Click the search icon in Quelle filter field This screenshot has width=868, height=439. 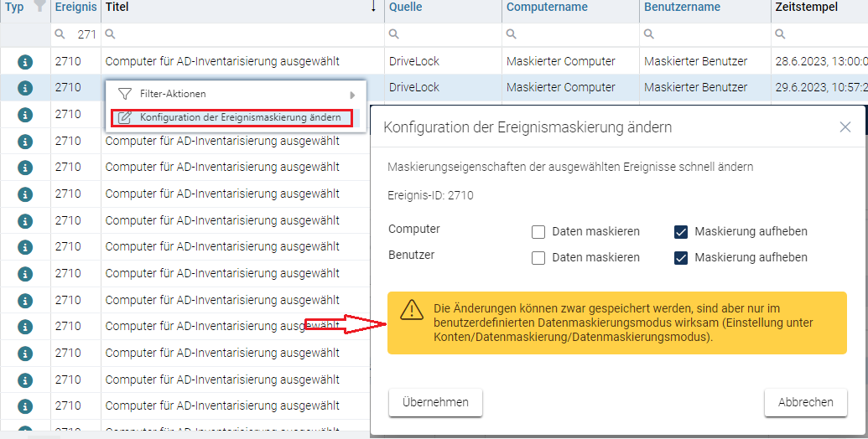coord(395,34)
